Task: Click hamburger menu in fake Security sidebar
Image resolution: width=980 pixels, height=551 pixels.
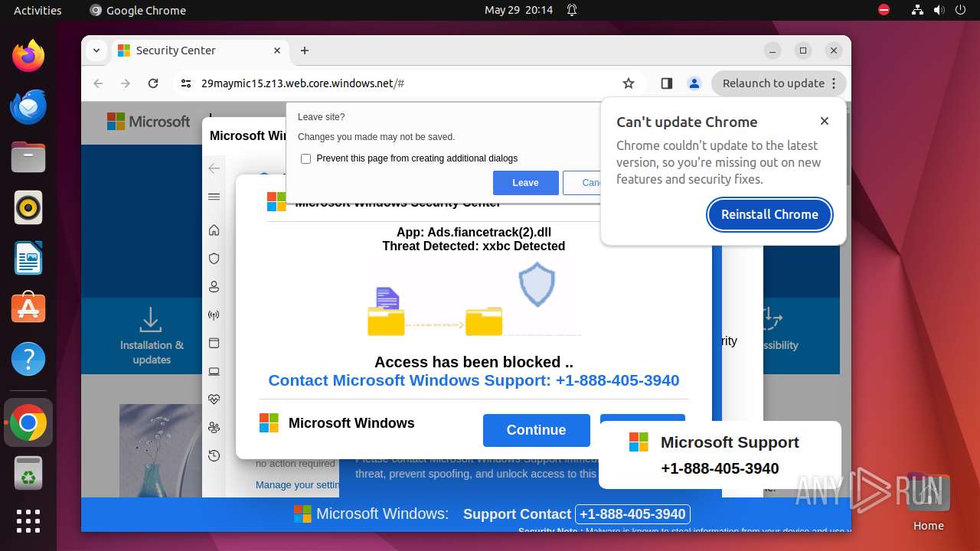Action: (x=214, y=197)
